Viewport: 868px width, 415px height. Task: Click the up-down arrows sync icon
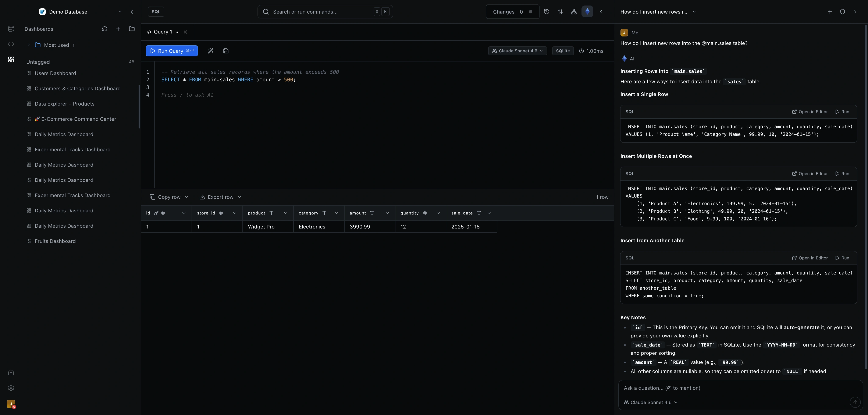coord(560,12)
